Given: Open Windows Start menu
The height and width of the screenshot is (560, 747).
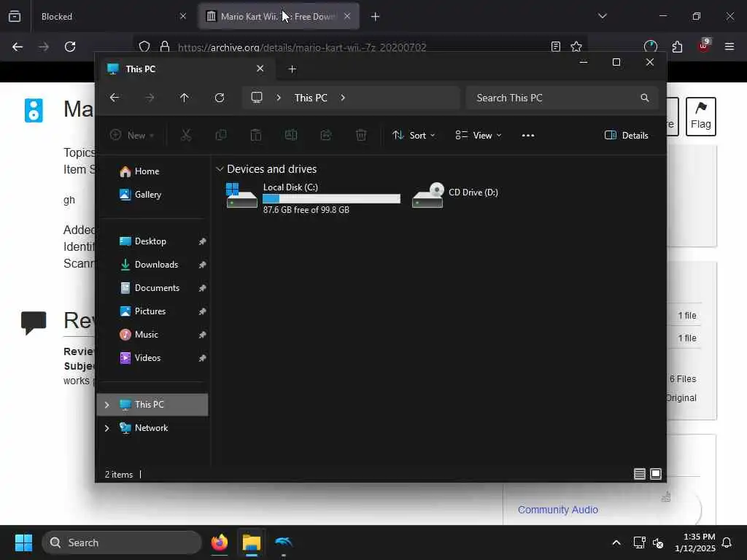Looking at the screenshot, I should click(23, 542).
